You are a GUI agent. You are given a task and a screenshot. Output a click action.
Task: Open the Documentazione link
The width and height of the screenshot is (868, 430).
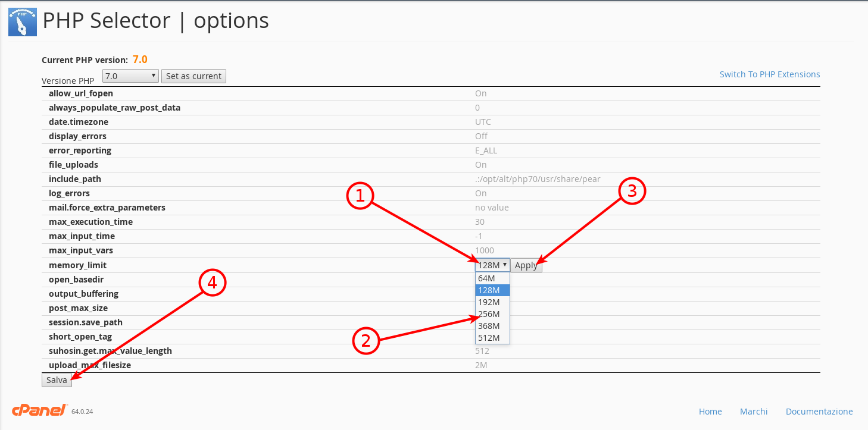point(819,412)
